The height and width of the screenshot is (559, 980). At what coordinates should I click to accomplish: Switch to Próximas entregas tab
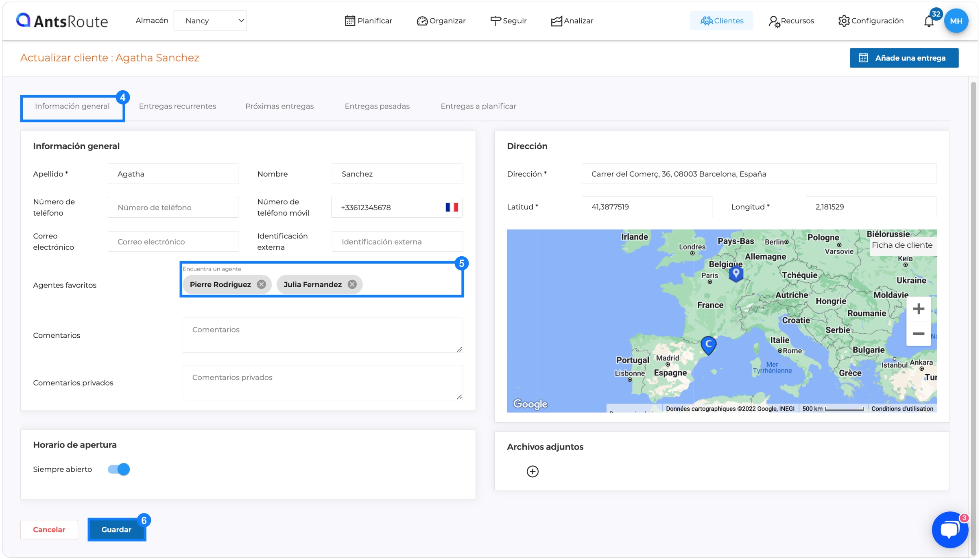tap(279, 106)
